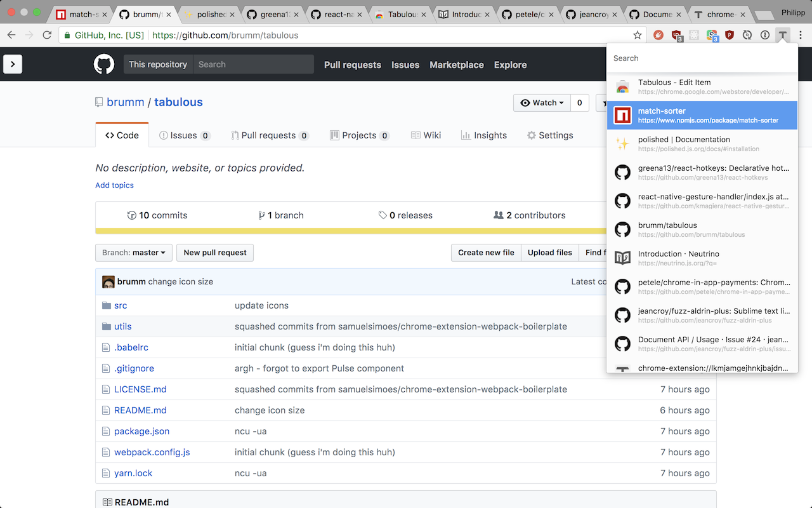Click the red plug extension icon
The image size is (812, 508).
(x=658, y=36)
